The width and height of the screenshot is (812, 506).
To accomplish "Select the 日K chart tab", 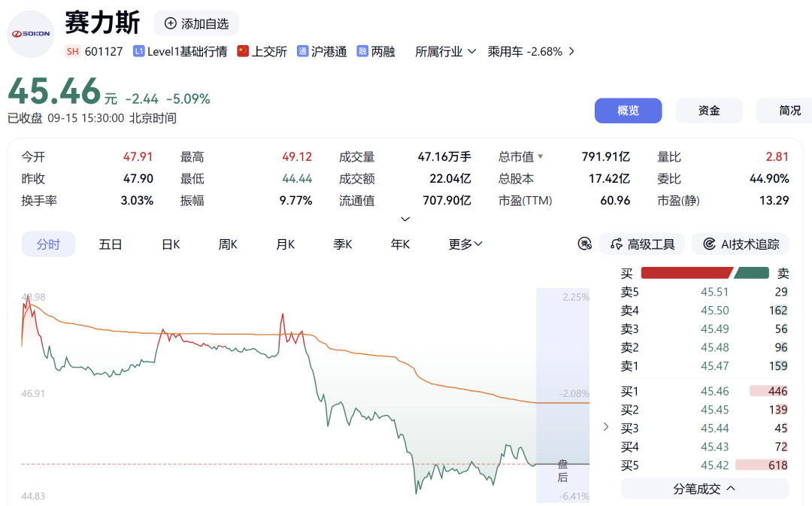I will coord(171,244).
